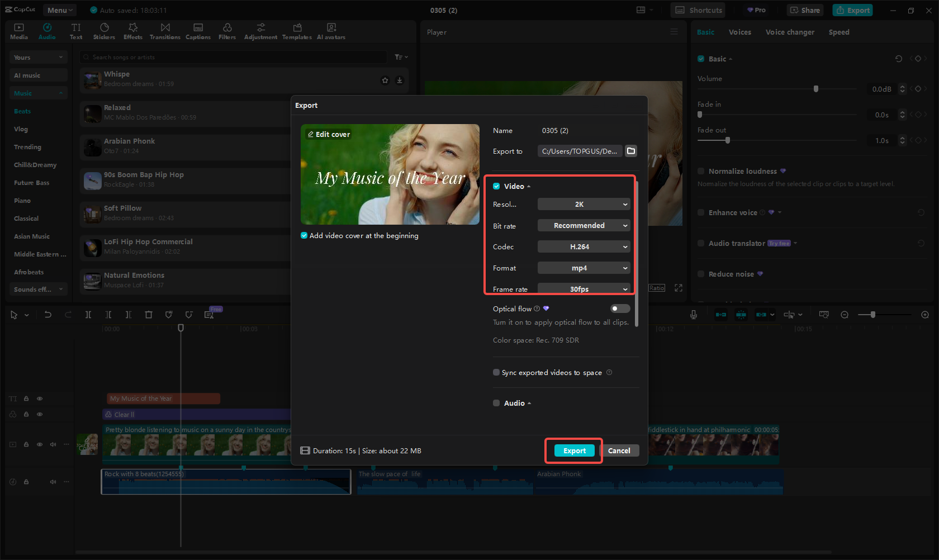This screenshot has height=560, width=939.
Task: Uncheck Add video cover at the beginning
Action: coord(304,235)
